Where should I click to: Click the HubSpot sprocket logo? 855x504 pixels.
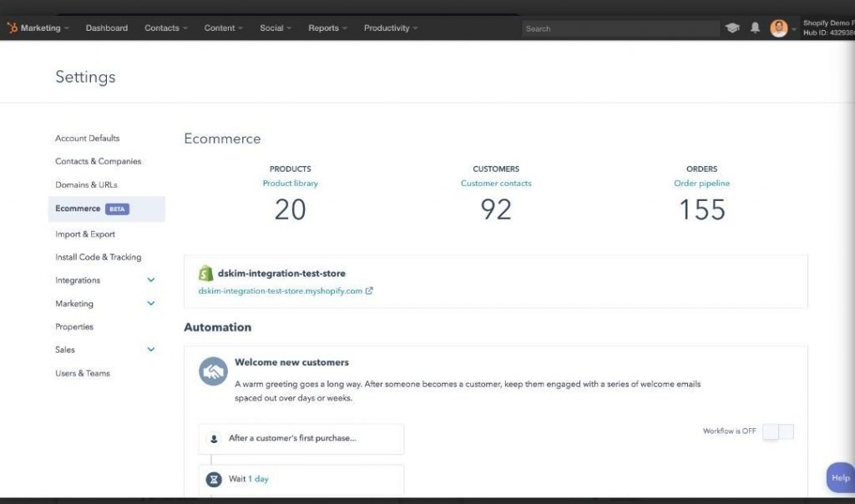(12, 28)
